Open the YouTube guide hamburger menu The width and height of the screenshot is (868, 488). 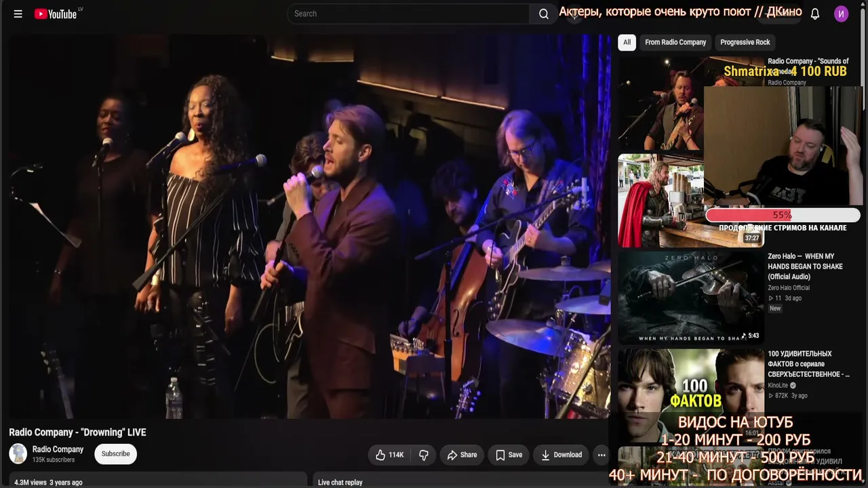point(18,14)
